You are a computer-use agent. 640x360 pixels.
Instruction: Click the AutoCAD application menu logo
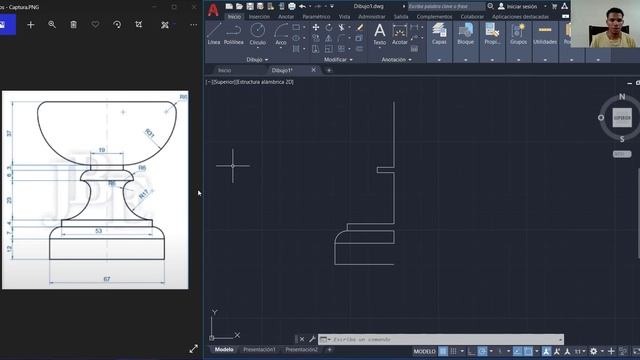[213, 9]
